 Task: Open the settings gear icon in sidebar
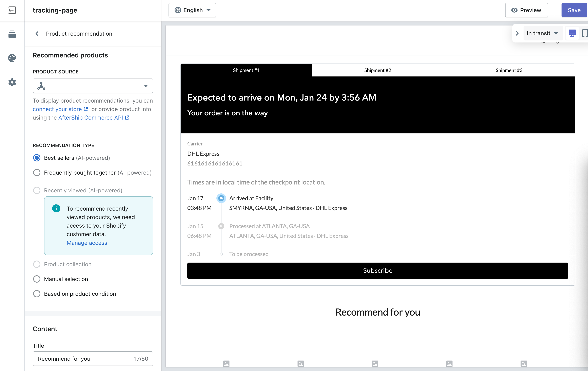click(x=12, y=82)
